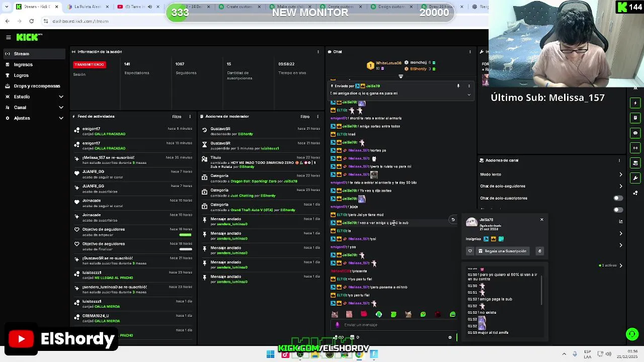Screen dimensions: 644x362
Task: Toggle the switch below Chat de solo-suscriptores
Action: (618, 210)
